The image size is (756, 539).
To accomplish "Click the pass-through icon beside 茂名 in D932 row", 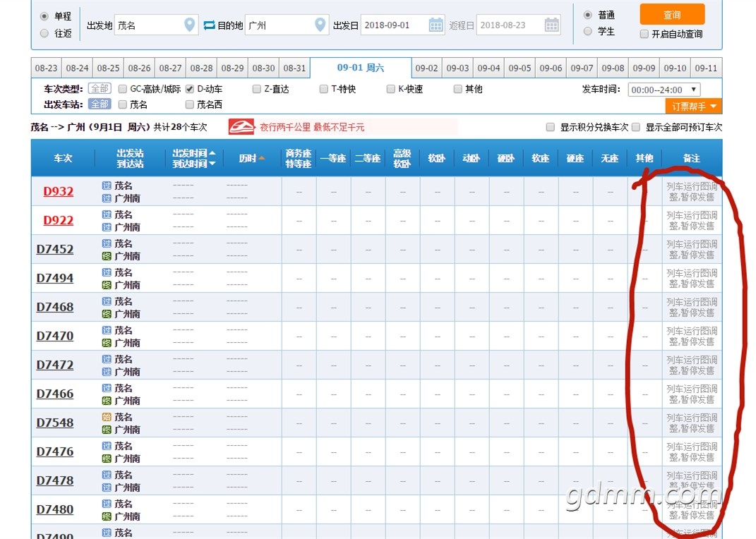I will point(107,186).
